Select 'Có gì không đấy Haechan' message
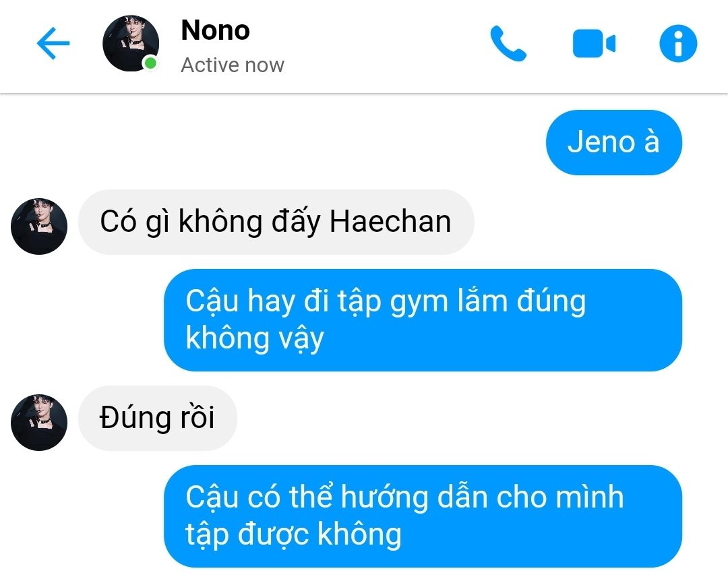The width and height of the screenshot is (728, 579). (276, 222)
